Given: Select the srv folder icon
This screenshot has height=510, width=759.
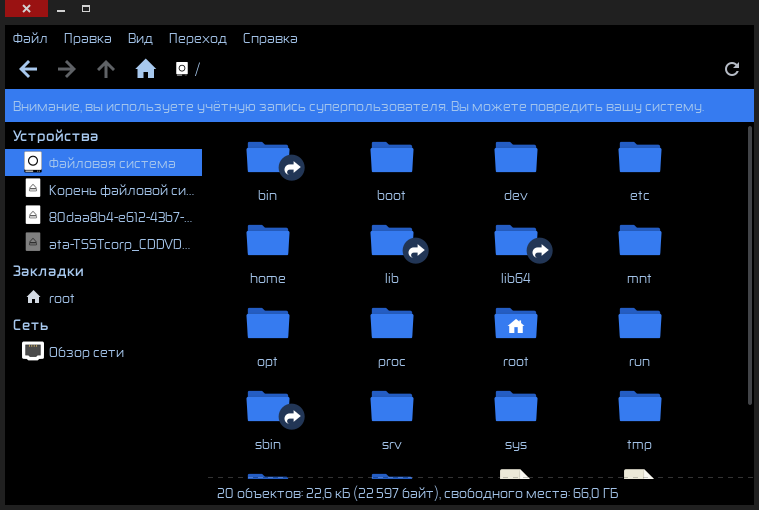Looking at the screenshot, I should pyautogui.click(x=392, y=406).
